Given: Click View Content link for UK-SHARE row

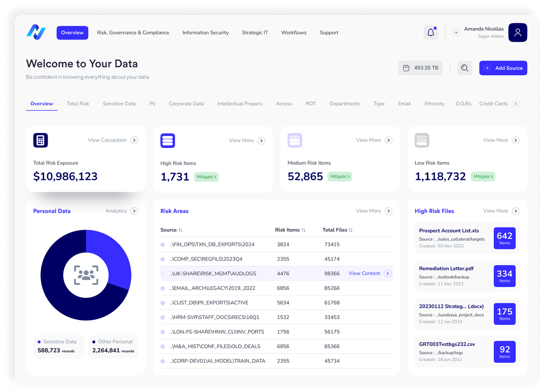Looking at the screenshot, I should tap(364, 273).
